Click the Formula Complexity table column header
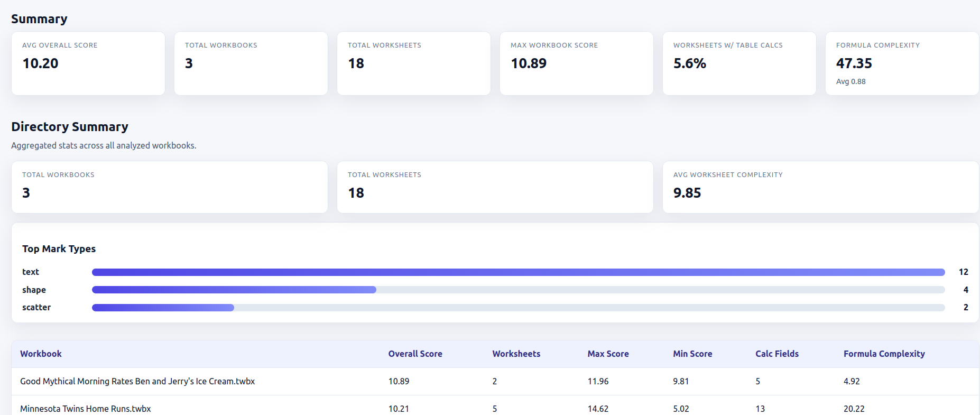 click(x=884, y=354)
